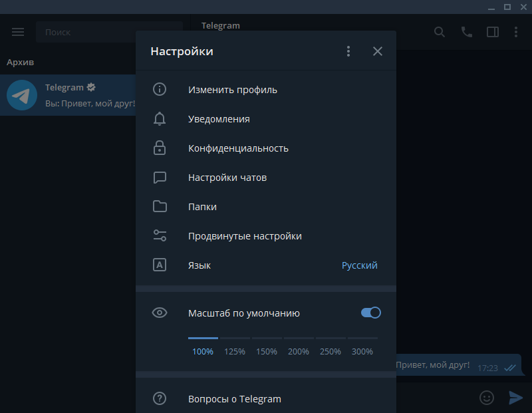Maximize the Telegram window
This screenshot has width=532, height=413.
(x=507, y=7)
